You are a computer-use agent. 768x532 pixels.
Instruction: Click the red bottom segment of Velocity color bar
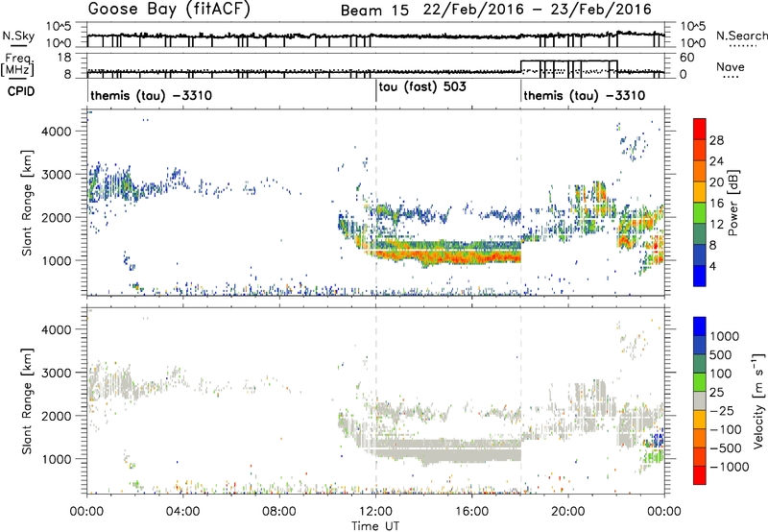[x=700, y=475]
